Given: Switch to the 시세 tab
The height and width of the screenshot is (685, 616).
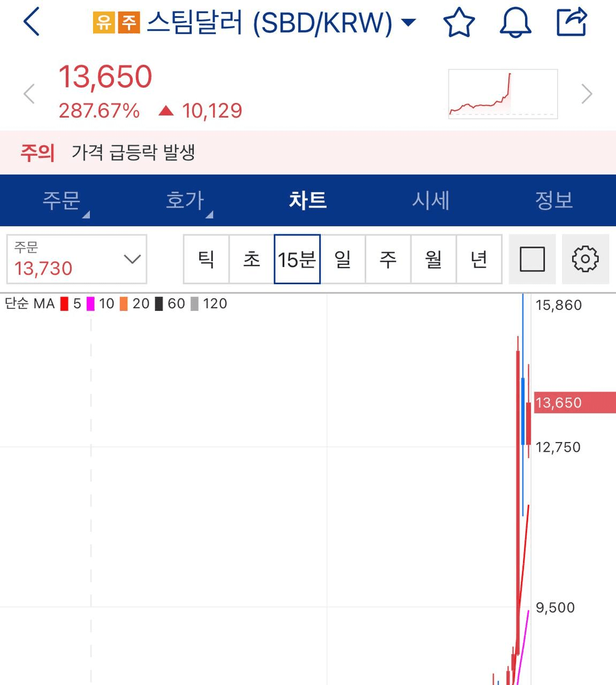Looking at the screenshot, I should [431, 201].
